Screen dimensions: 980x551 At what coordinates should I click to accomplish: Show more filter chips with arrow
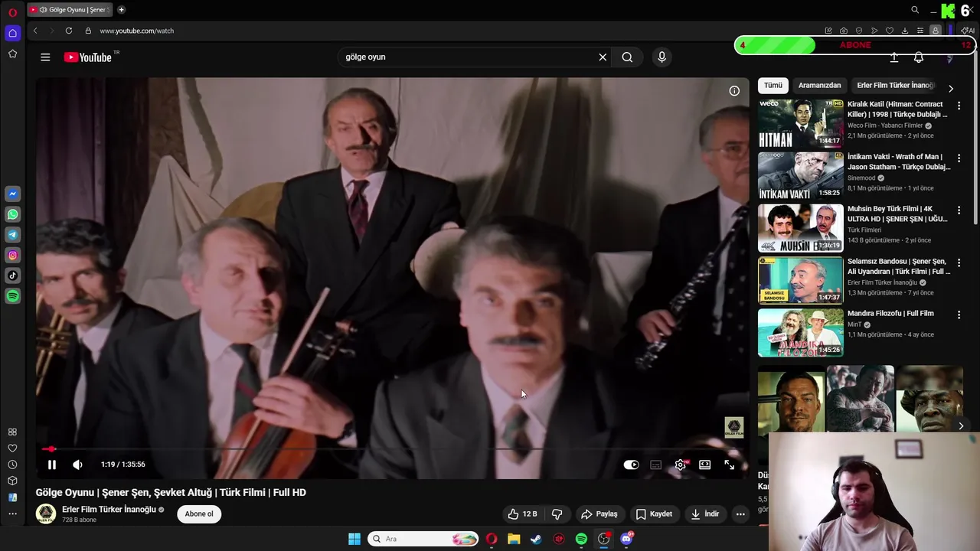[951, 89]
